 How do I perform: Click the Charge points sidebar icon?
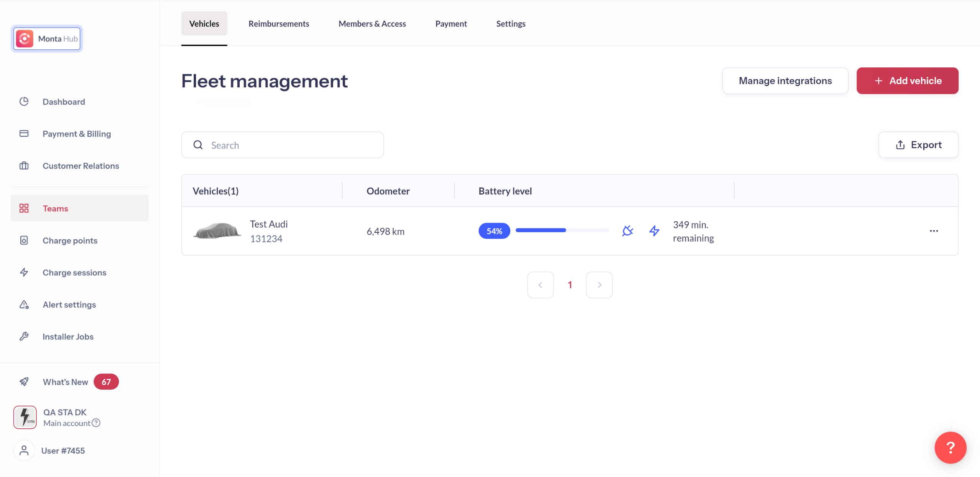click(24, 241)
